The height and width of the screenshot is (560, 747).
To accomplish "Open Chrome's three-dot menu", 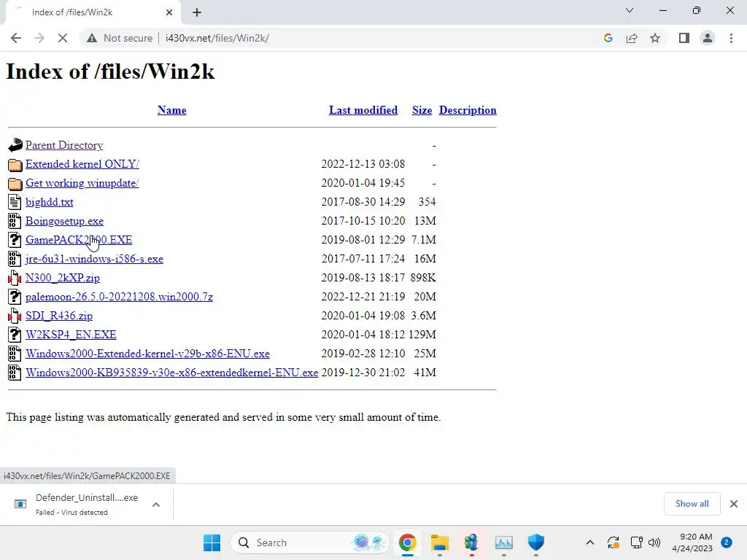I will pos(731,38).
